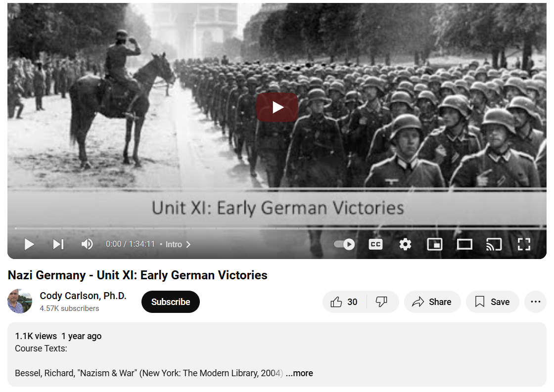Enter full screen mode
Image resolution: width=554 pixels, height=392 pixels.
pos(524,244)
